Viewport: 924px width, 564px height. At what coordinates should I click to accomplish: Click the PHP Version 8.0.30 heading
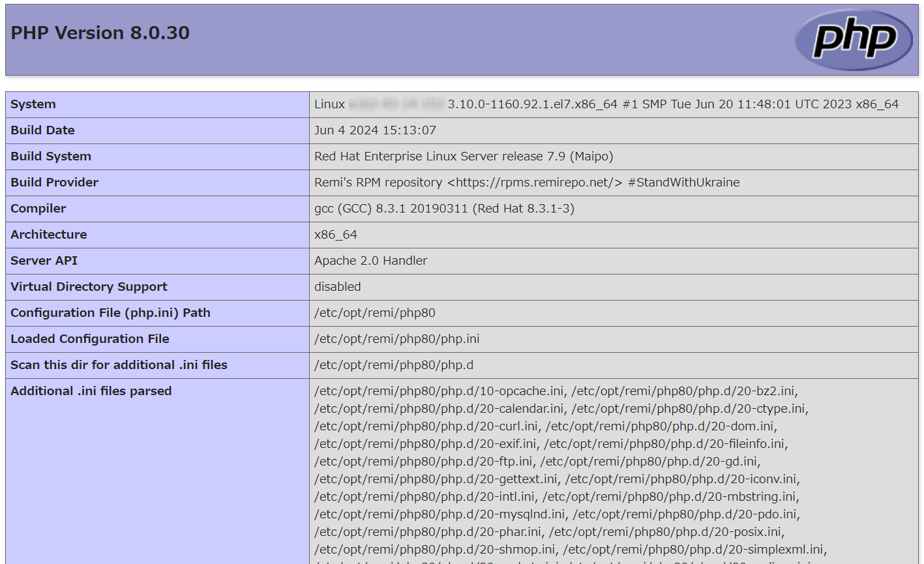[100, 33]
